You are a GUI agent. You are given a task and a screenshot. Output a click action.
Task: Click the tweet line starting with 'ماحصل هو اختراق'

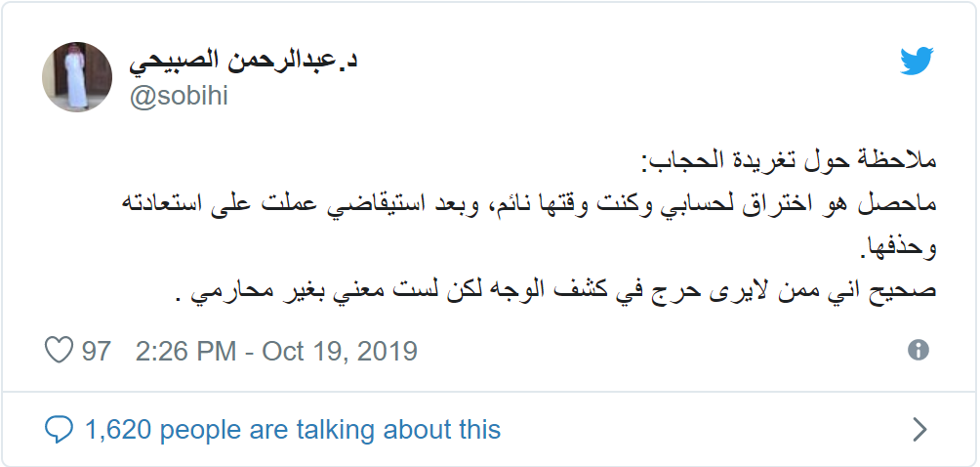(x=529, y=205)
